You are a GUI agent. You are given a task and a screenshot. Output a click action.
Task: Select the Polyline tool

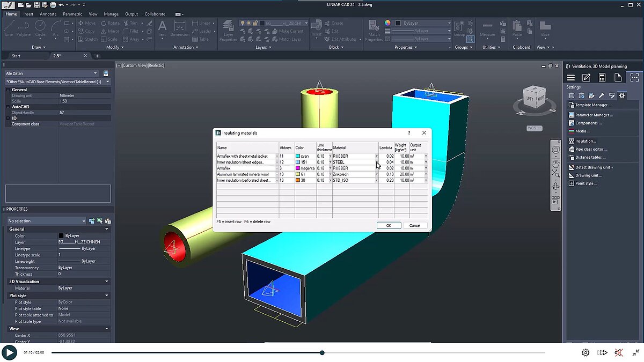coord(23,26)
